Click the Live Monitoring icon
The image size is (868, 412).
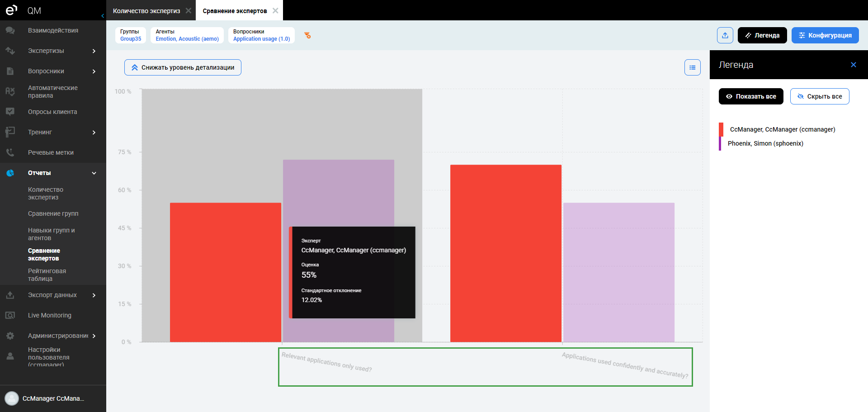10,315
